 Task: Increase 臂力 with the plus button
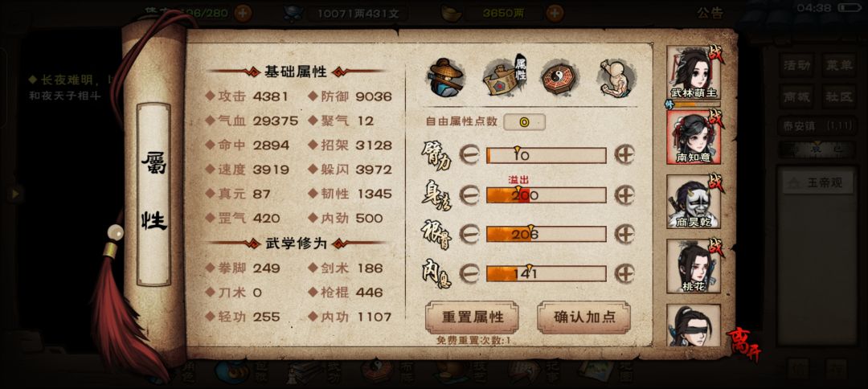click(x=624, y=155)
